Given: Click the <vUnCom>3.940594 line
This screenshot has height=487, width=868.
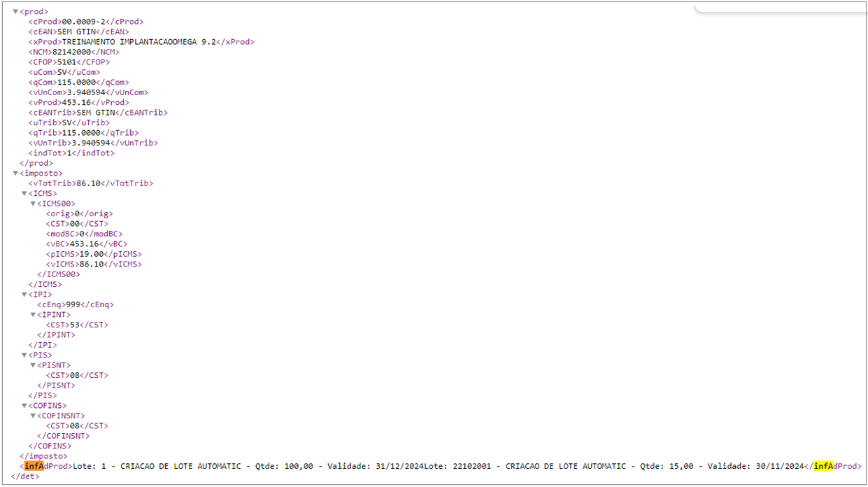Looking at the screenshot, I should (88, 92).
